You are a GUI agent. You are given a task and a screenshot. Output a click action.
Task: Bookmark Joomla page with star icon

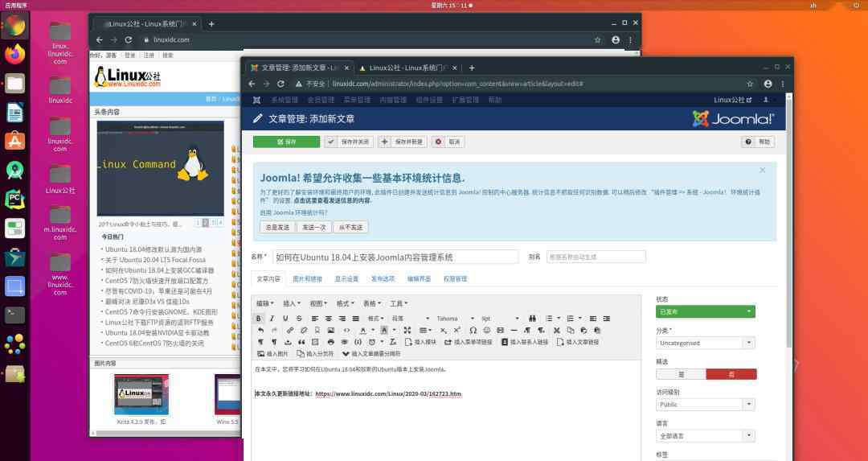750,84
